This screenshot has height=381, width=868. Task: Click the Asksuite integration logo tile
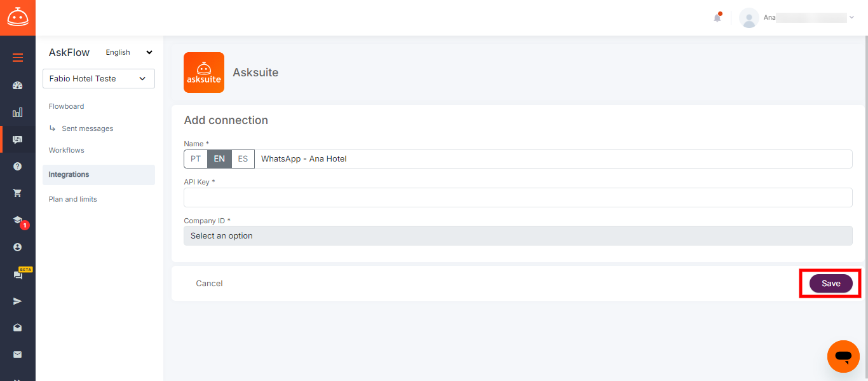coord(204,73)
